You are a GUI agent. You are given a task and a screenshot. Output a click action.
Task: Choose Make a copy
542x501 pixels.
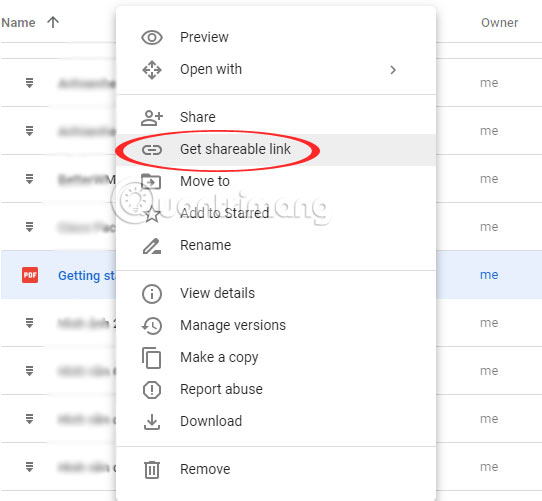tap(276, 357)
